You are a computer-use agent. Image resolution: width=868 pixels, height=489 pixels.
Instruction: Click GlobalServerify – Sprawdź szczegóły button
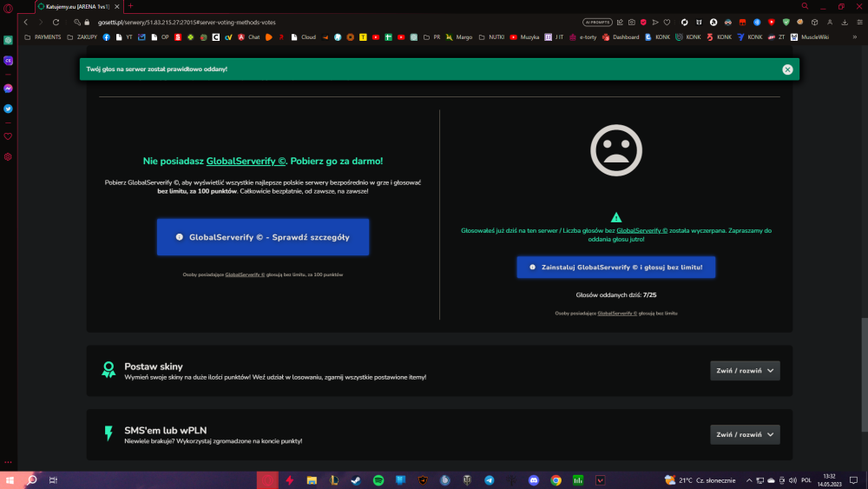coord(263,237)
